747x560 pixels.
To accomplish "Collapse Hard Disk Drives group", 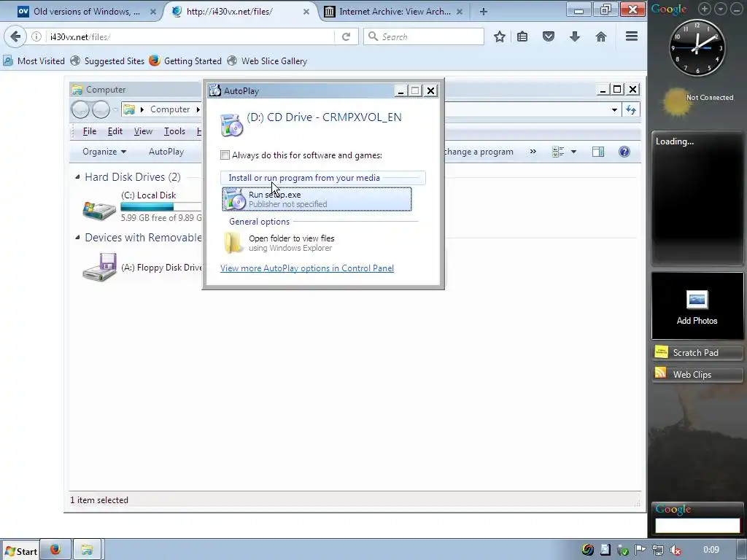I will pyautogui.click(x=77, y=177).
